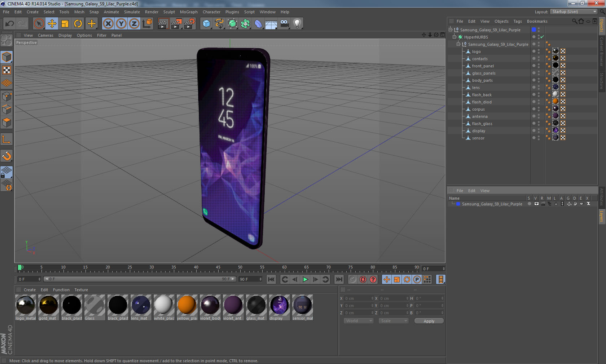Open the Floor environment icon
This screenshot has width=606, height=364.
pyautogui.click(x=271, y=24)
